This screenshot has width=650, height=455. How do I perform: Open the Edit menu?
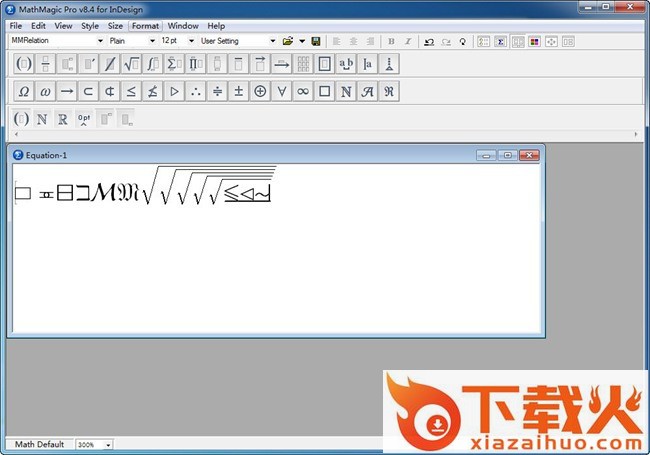[38, 26]
